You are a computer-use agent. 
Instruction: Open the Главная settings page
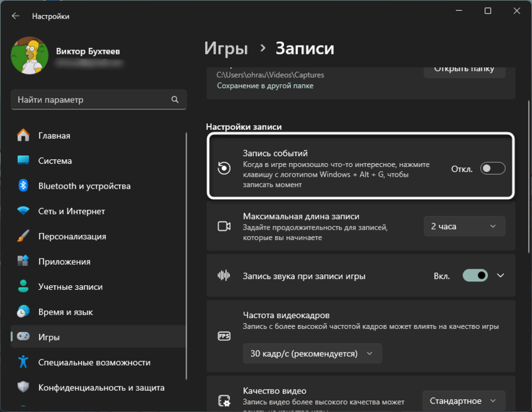tap(54, 136)
